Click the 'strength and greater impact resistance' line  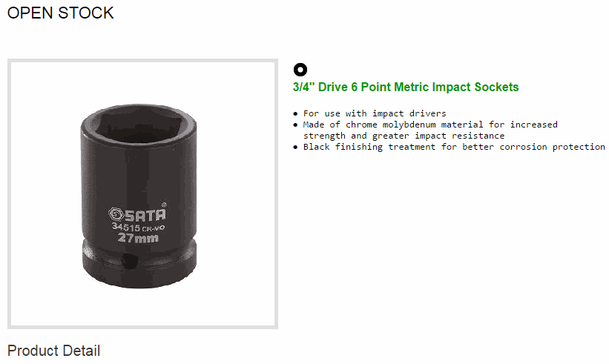click(x=404, y=136)
